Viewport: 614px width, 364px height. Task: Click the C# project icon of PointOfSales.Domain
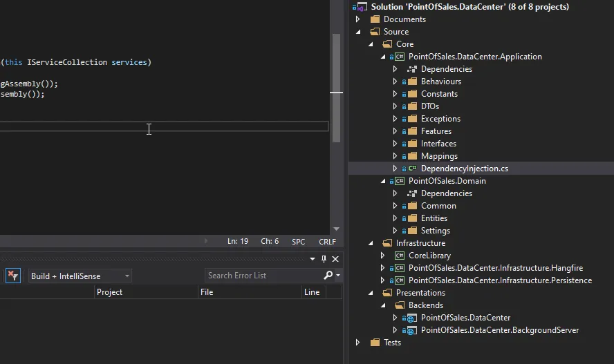click(x=399, y=181)
